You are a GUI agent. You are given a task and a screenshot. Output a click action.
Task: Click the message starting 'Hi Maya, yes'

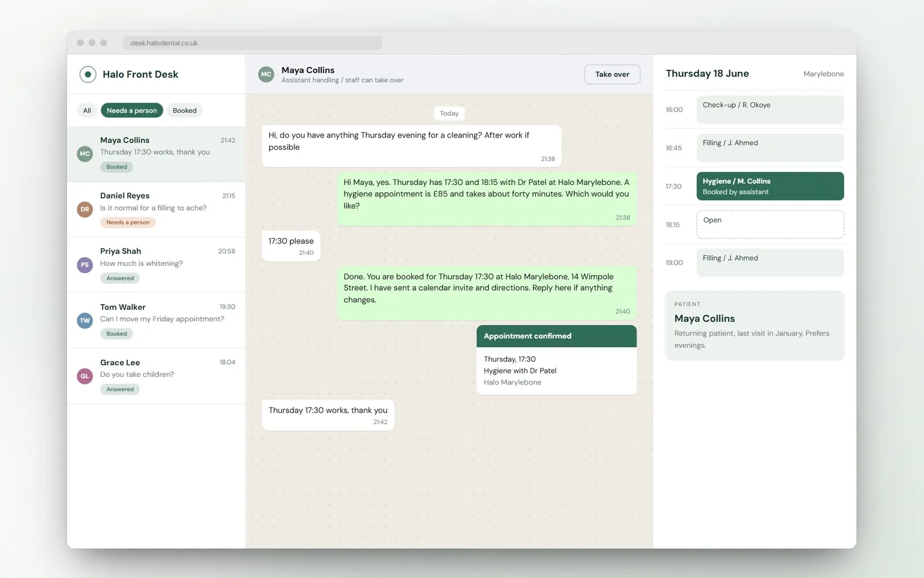(487, 199)
